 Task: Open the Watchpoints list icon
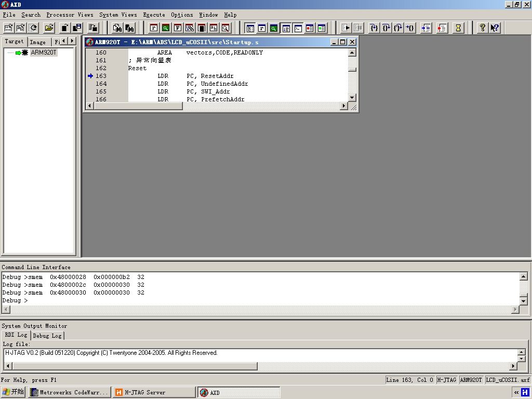[x=322, y=28]
